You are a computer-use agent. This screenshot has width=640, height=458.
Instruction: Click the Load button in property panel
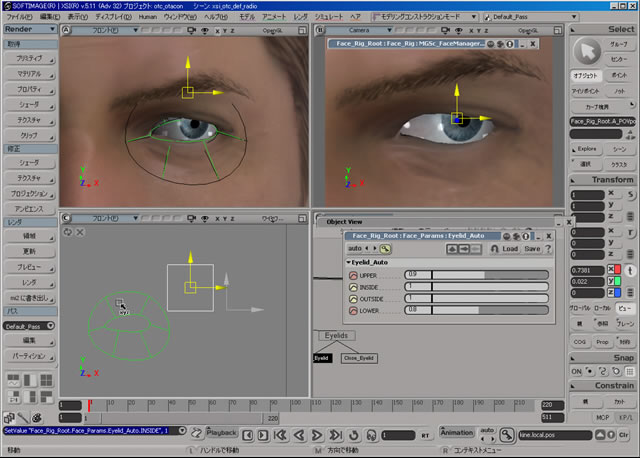[510, 248]
